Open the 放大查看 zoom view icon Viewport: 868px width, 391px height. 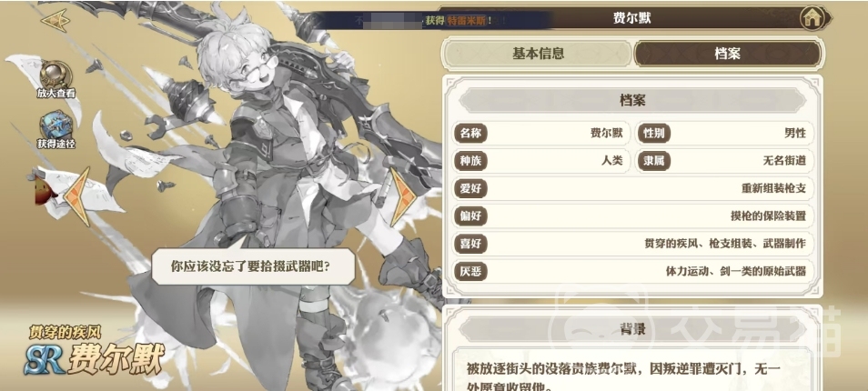56,80
